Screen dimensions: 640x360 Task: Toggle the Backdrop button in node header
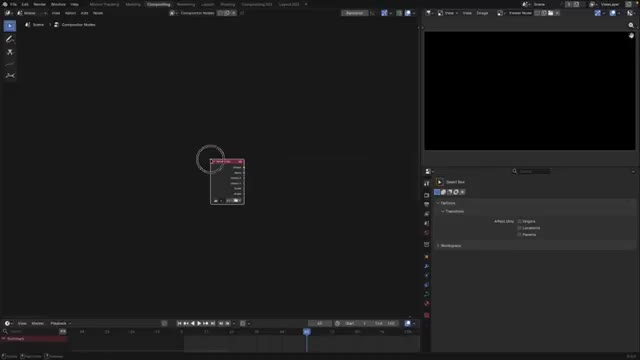pyautogui.click(x=354, y=13)
